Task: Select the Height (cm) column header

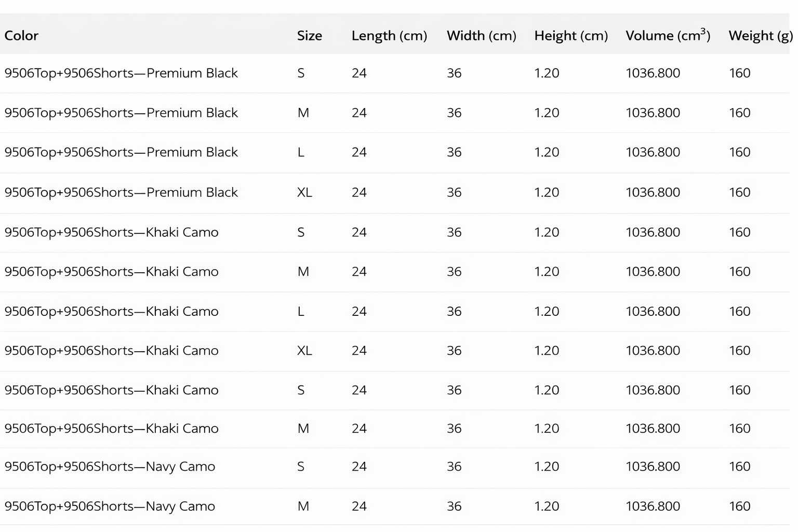Action: [x=570, y=36]
